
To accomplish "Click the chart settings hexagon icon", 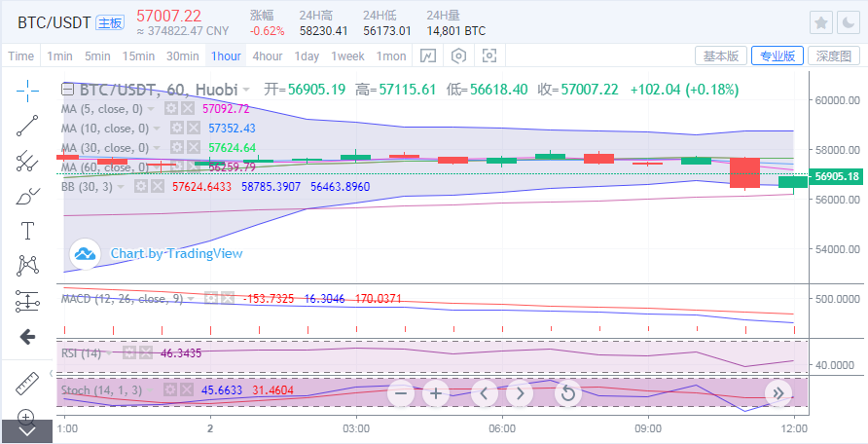I will (x=458, y=55).
